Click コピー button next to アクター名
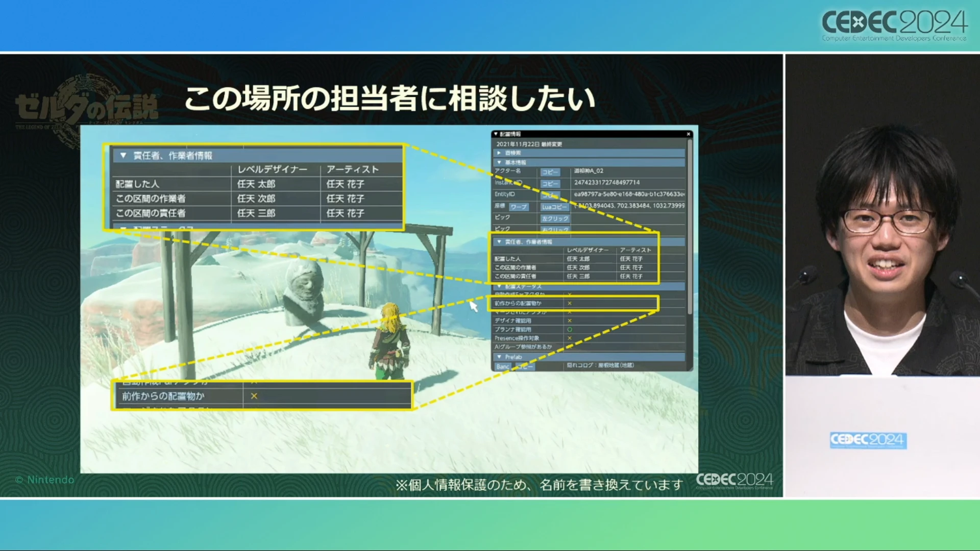The height and width of the screenshot is (551, 980). pyautogui.click(x=550, y=172)
